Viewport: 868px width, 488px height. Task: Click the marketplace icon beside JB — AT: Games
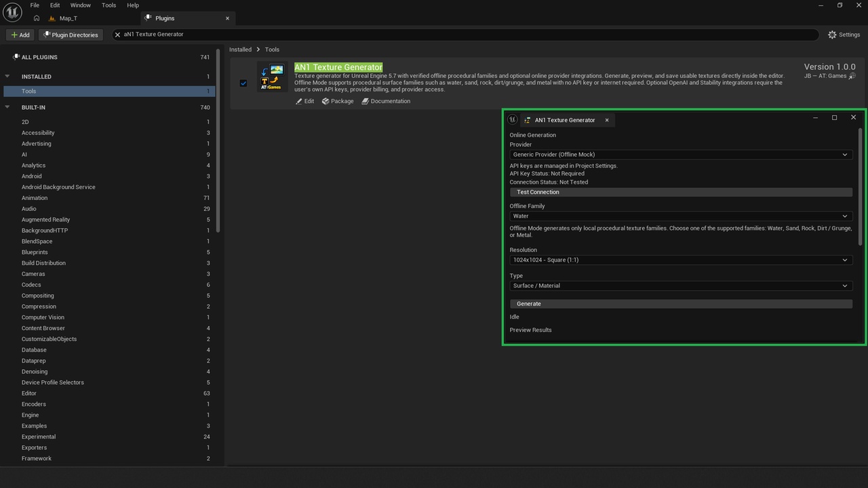(x=852, y=76)
